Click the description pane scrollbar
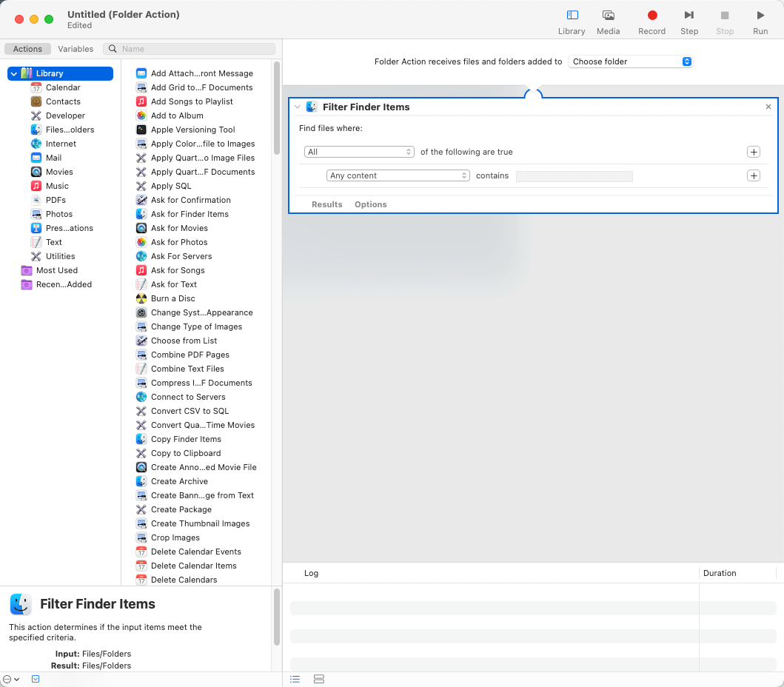784x687 pixels. click(276, 617)
